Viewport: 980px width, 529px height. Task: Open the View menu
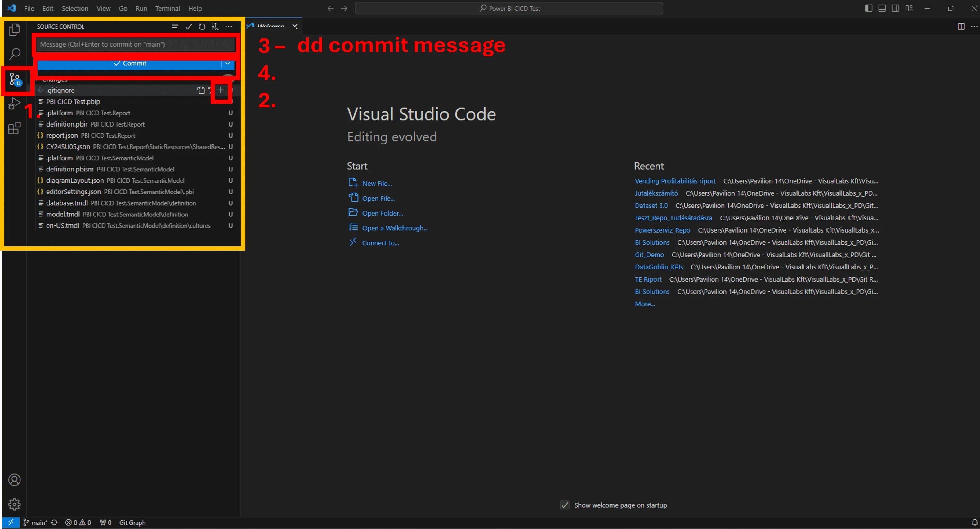point(104,8)
